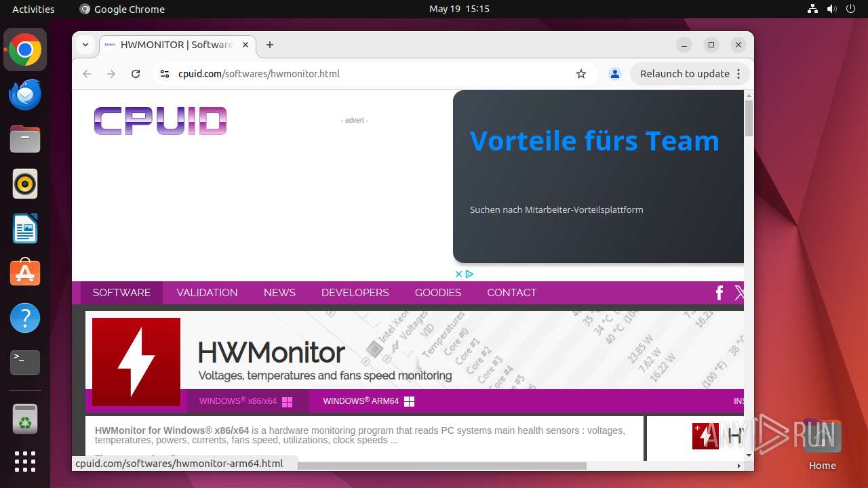The image size is (868, 488).
Task: Open the system status menu
Action: coord(831,9)
